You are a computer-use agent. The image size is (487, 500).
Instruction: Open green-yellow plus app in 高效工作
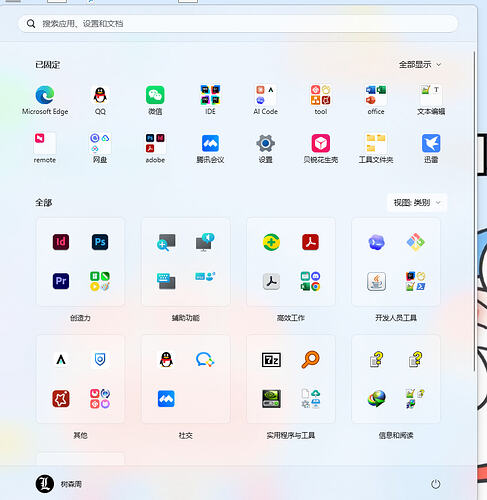(x=271, y=242)
